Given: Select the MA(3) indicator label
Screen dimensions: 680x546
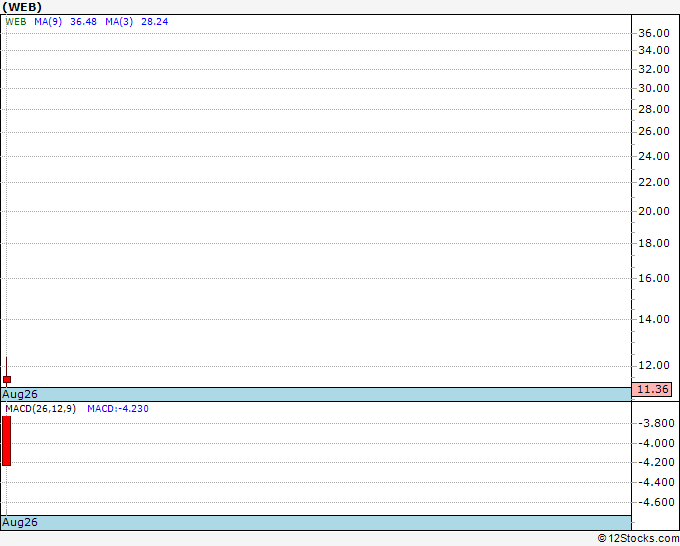Looking at the screenshot, I should click(119, 22).
